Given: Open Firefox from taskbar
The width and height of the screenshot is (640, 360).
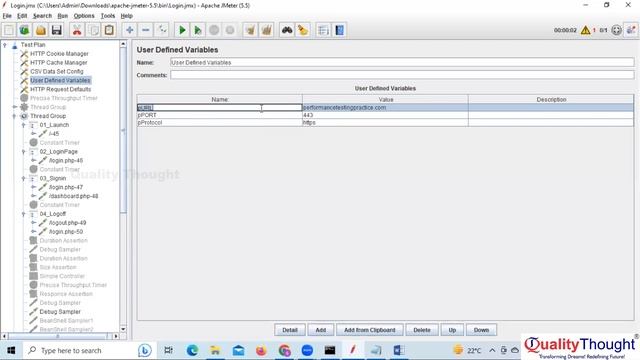Looking at the screenshot, I should point(261,351).
